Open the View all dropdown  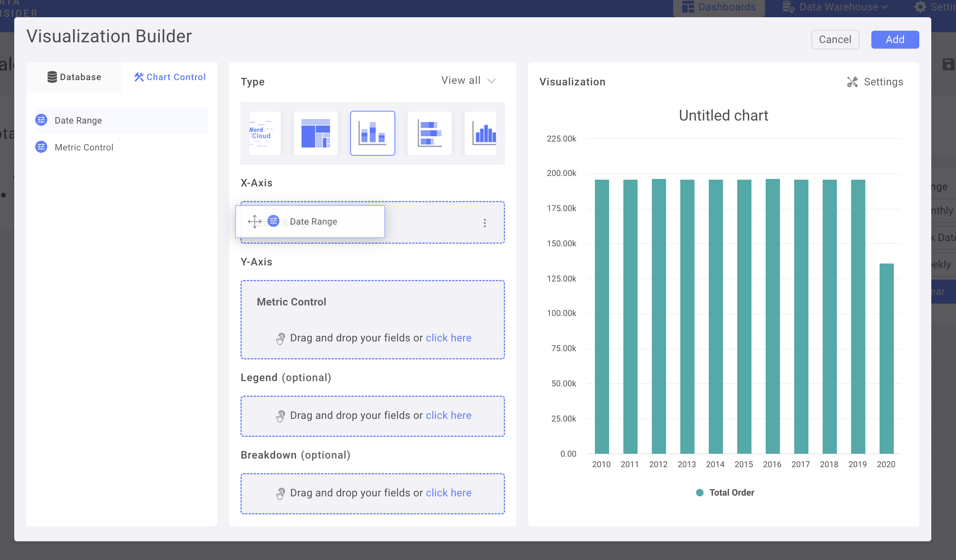click(x=469, y=80)
